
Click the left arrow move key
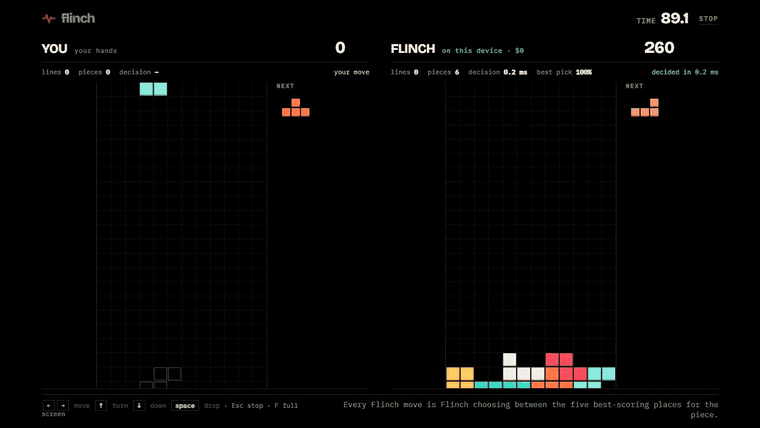[48, 405]
